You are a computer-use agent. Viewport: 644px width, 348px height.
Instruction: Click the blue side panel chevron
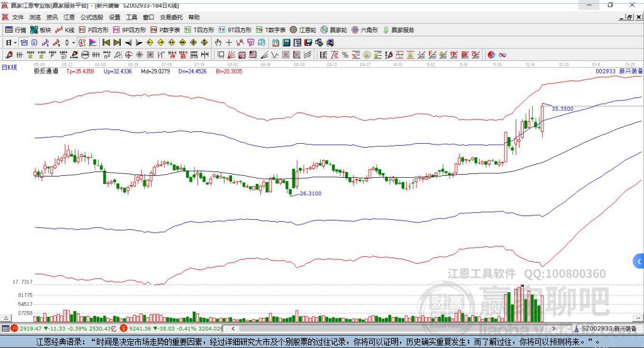pos(639,261)
